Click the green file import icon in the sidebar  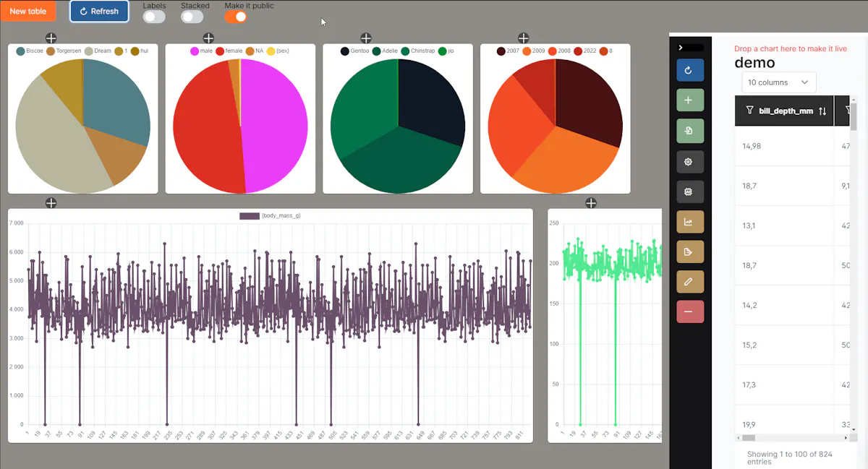coord(690,131)
